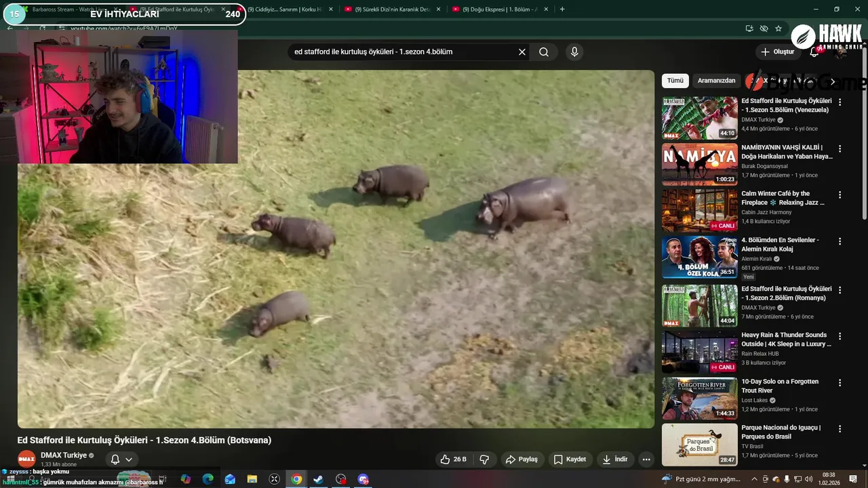This screenshot has width=868, height=488.
Task: Open Google Chrome from the taskbar
Action: click(296, 479)
